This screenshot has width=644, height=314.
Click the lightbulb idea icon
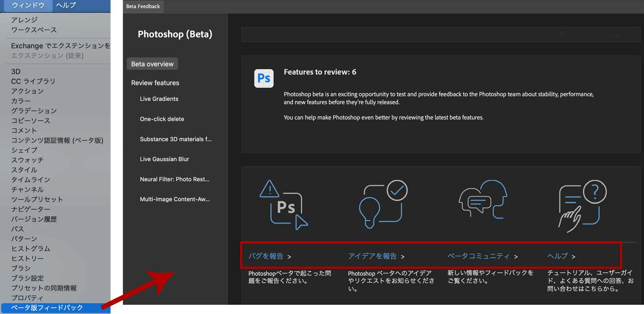[x=383, y=204]
